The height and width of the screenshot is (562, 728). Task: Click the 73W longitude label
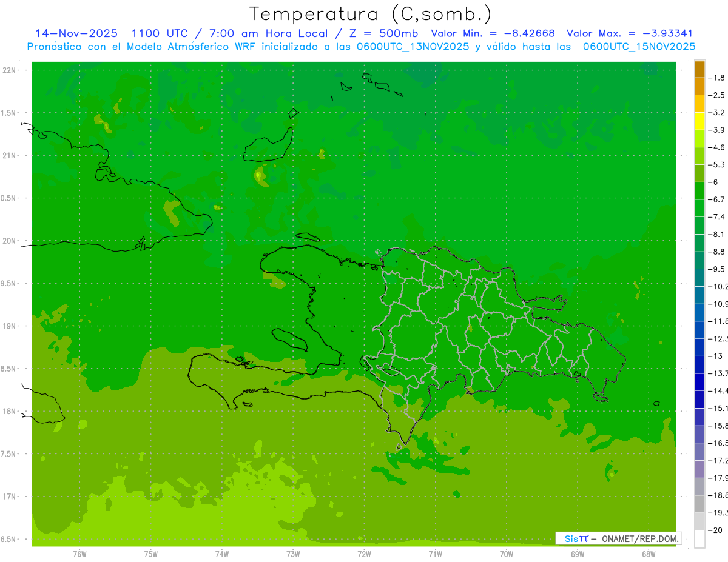pyautogui.click(x=293, y=554)
